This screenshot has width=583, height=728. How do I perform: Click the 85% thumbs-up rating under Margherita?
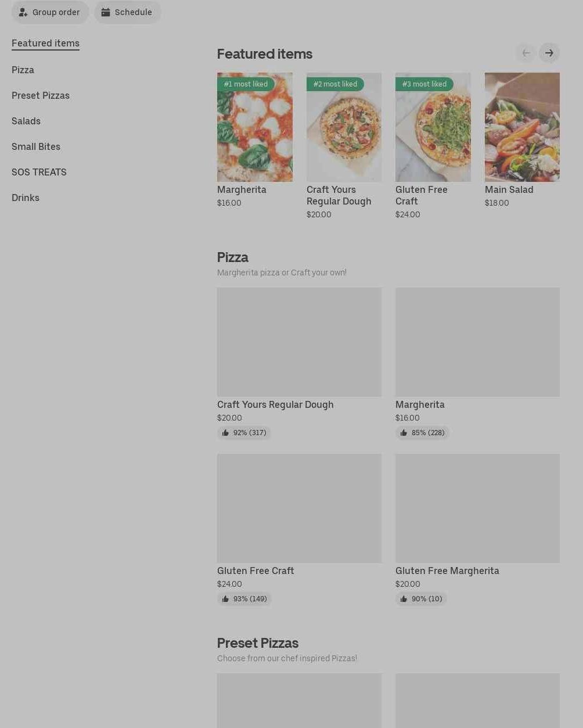click(x=422, y=433)
